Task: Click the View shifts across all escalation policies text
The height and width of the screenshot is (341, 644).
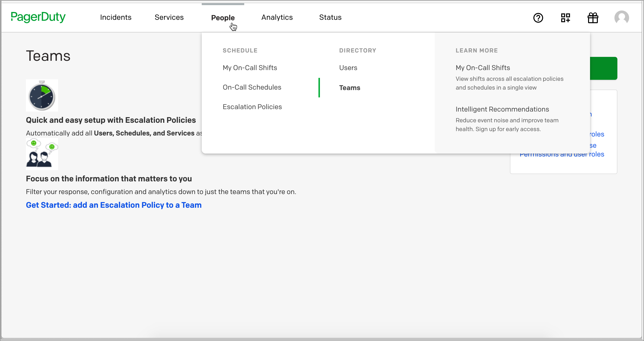Action: click(509, 83)
